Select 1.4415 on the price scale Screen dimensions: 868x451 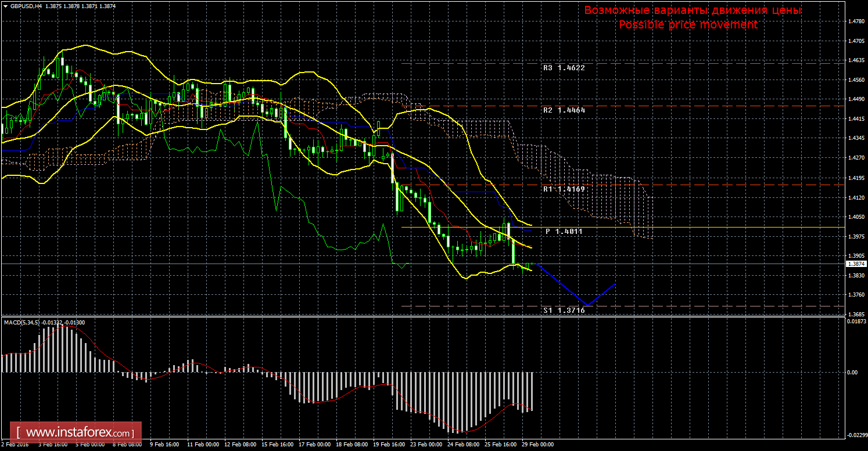[x=856, y=120]
